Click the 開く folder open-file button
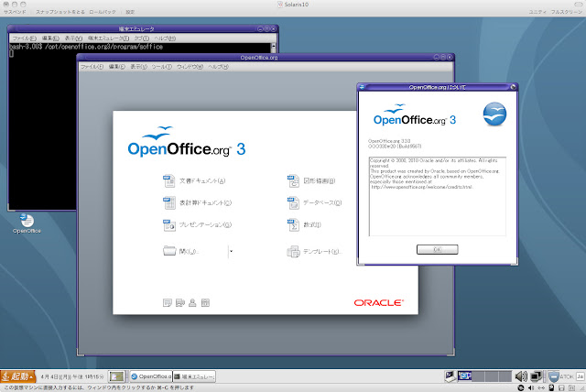Image resolution: width=586 pixels, height=392 pixels. (181, 251)
